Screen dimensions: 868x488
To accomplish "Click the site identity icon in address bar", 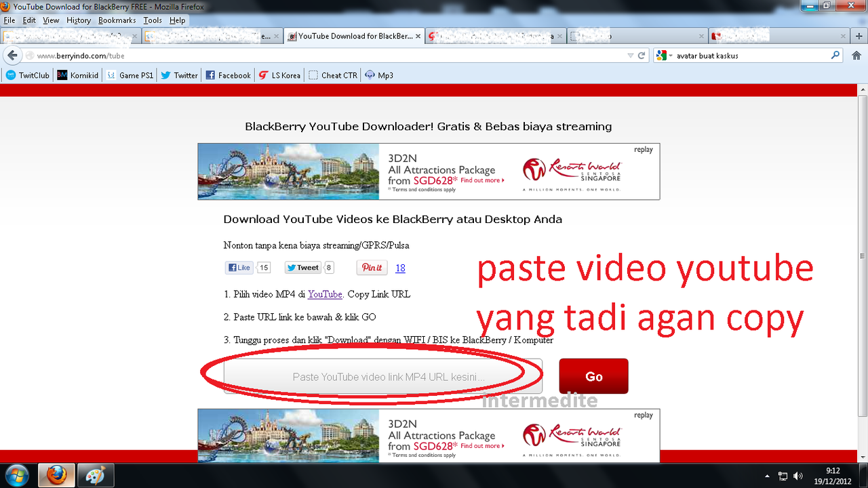I will click(x=29, y=56).
